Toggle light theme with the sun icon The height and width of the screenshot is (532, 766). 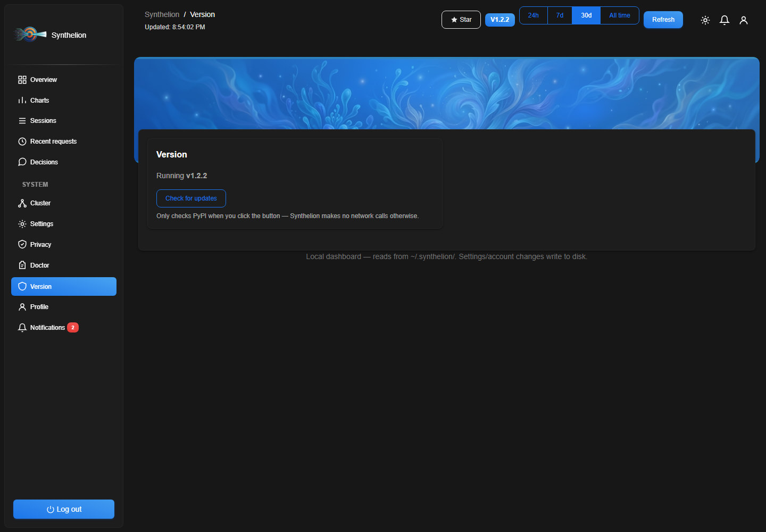[705, 20]
